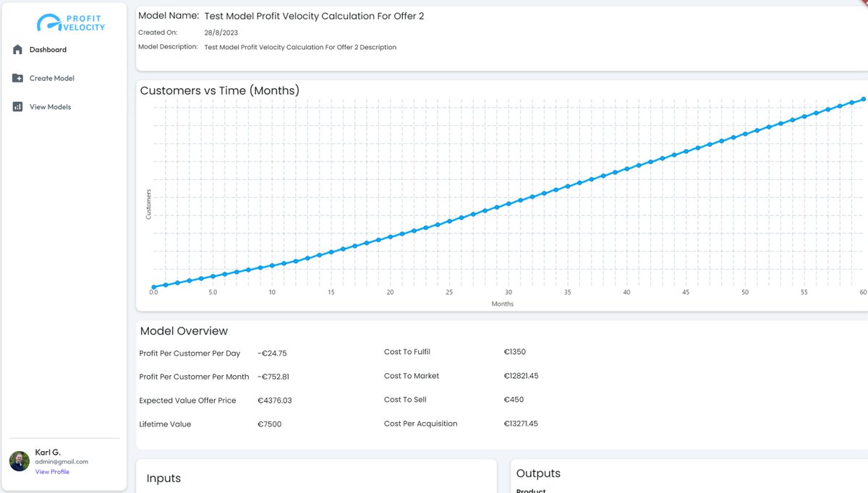Click the Lifetime Value €7500 figure
Image resolution: width=868 pixels, height=493 pixels.
(269, 424)
